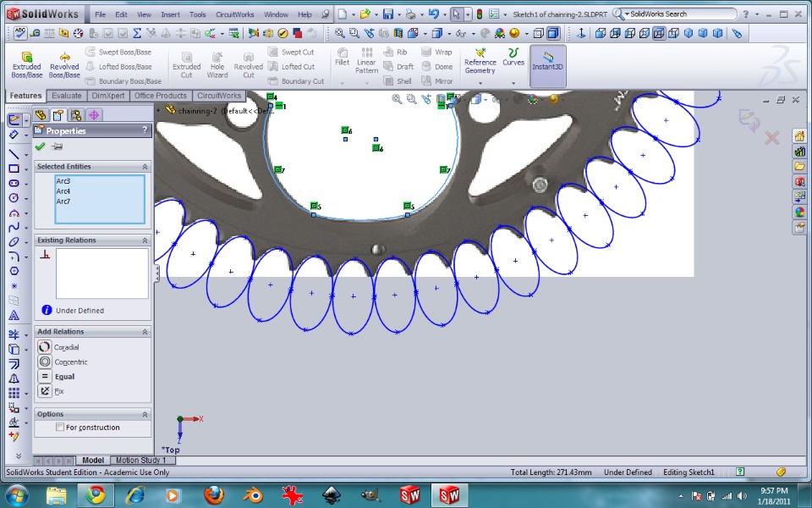
Task: Select the Trim Entities tool
Action: [x=14, y=334]
